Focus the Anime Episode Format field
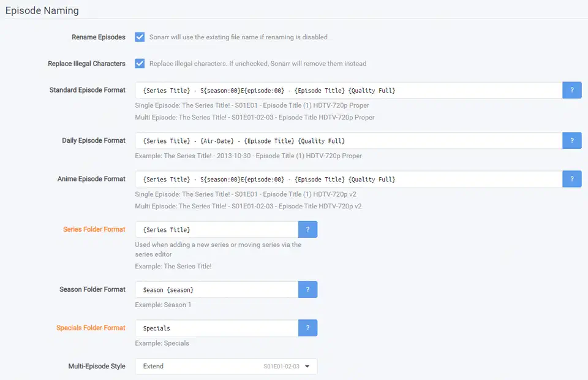 pos(349,180)
